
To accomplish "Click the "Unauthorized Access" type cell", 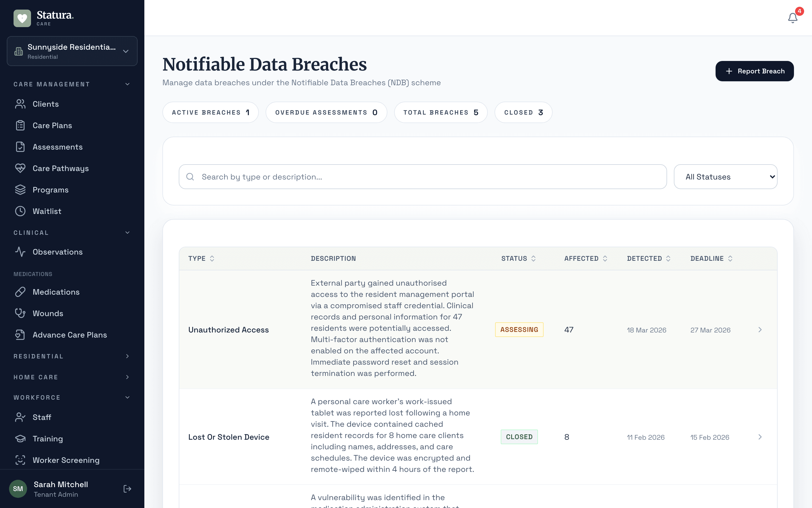I will [x=228, y=330].
